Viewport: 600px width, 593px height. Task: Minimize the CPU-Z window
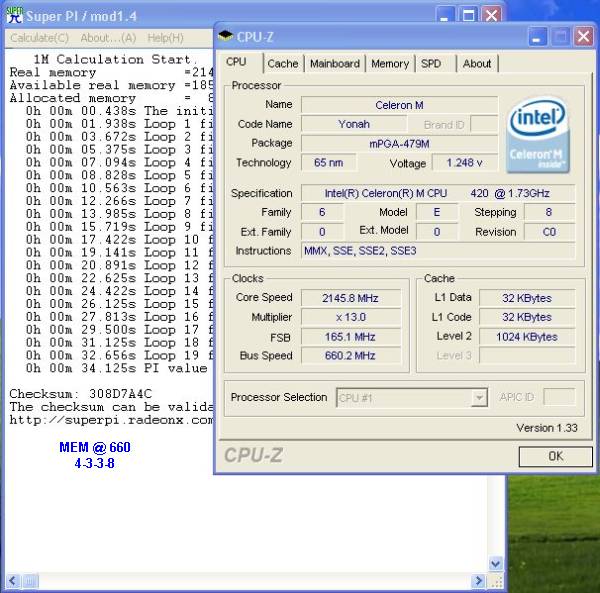(536, 37)
